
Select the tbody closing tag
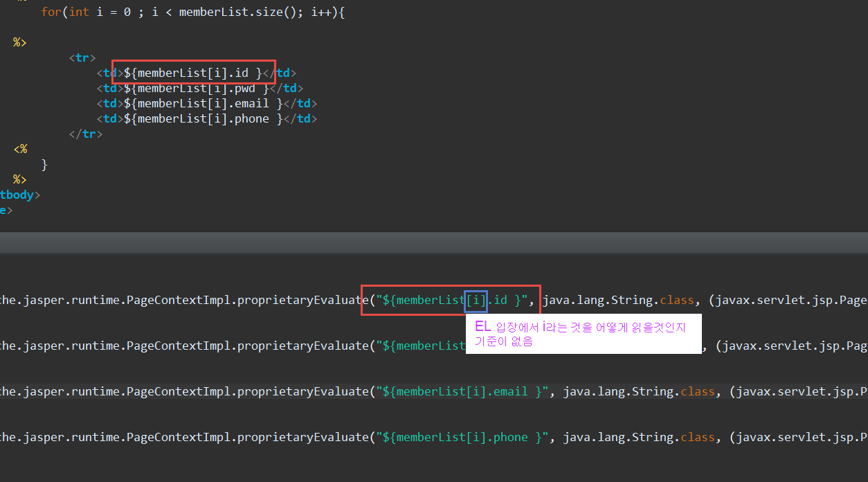coord(19,195)
